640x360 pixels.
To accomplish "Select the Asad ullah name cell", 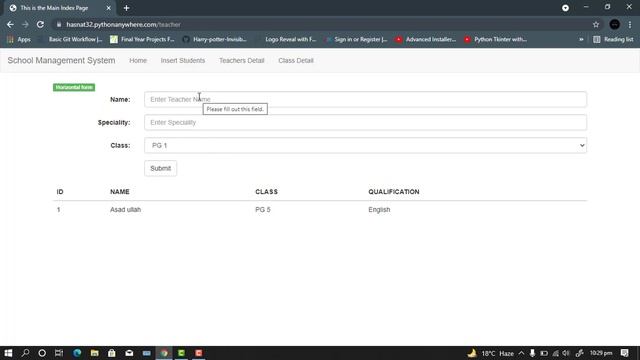I will tap(125, 209).
